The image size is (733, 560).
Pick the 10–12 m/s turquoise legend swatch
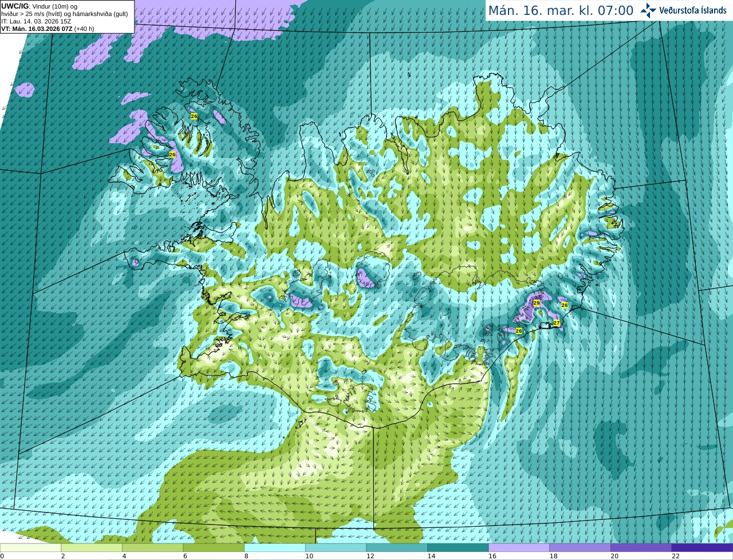336,547
